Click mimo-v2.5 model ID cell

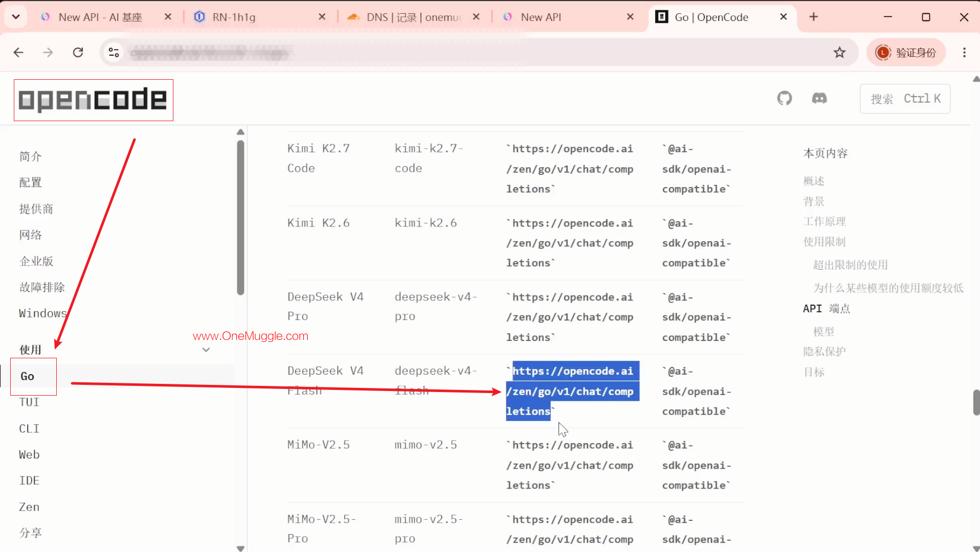coord(426,445)
